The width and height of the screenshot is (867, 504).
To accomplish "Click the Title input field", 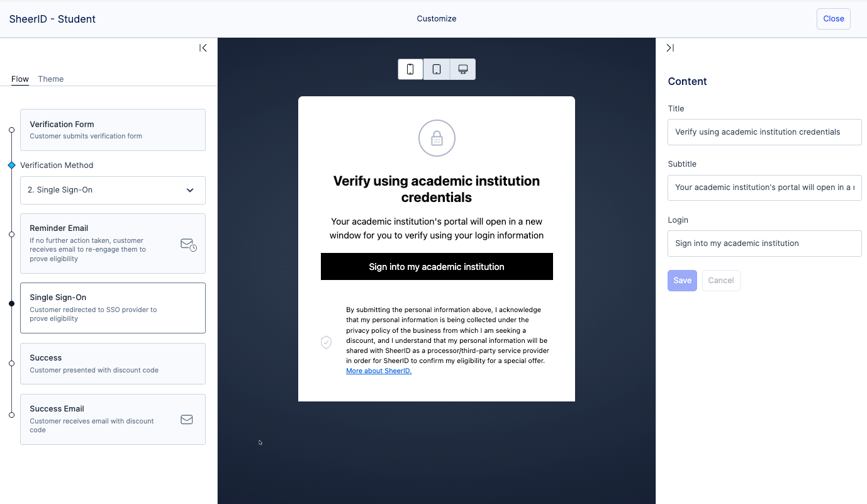I will (764, 132).
